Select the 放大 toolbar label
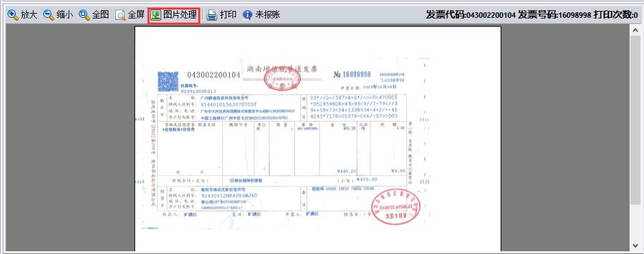Screen dimensions: 644x254 (29, 15)
